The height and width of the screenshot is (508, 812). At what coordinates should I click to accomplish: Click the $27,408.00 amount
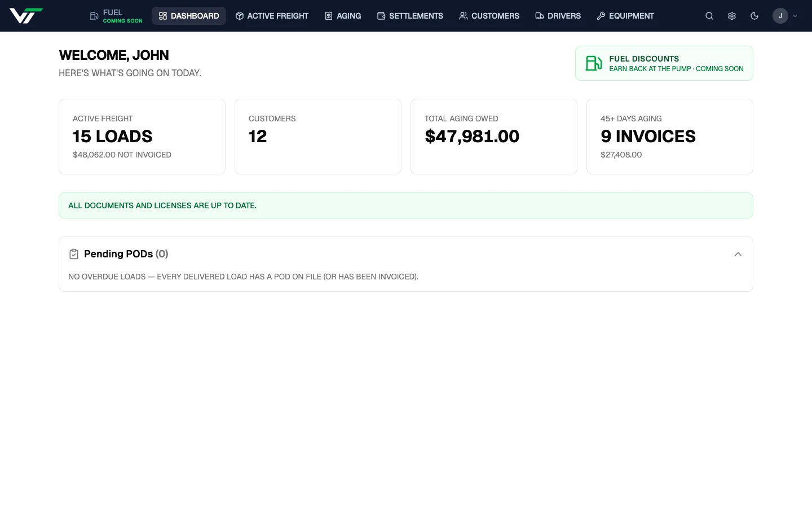[x=621, y=155]
